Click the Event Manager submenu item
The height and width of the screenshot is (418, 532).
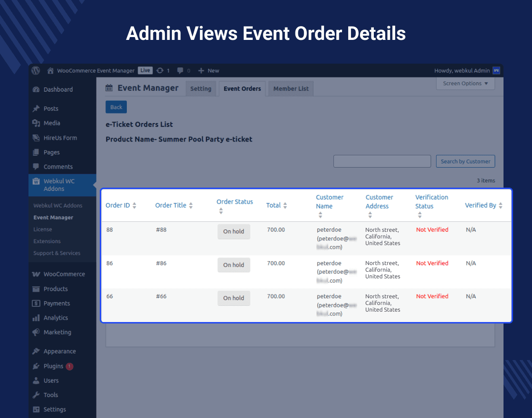53,218
